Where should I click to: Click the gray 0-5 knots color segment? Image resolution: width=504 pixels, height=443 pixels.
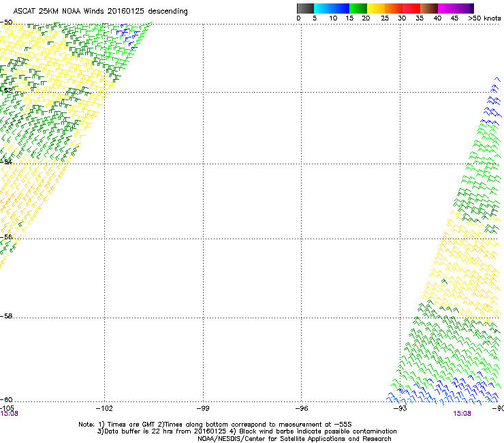click(305, 8)
